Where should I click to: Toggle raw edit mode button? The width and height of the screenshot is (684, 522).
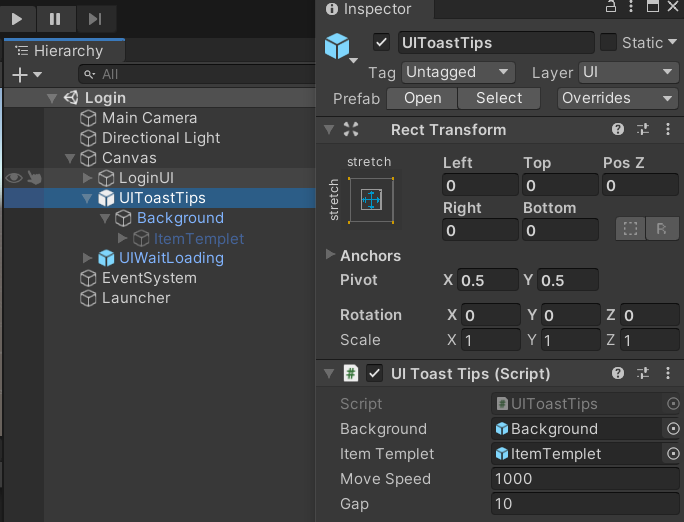[x=661, y=229]
